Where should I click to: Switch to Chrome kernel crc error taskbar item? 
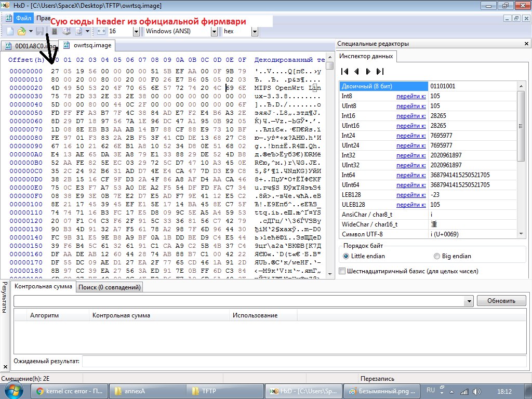[70, 391]
